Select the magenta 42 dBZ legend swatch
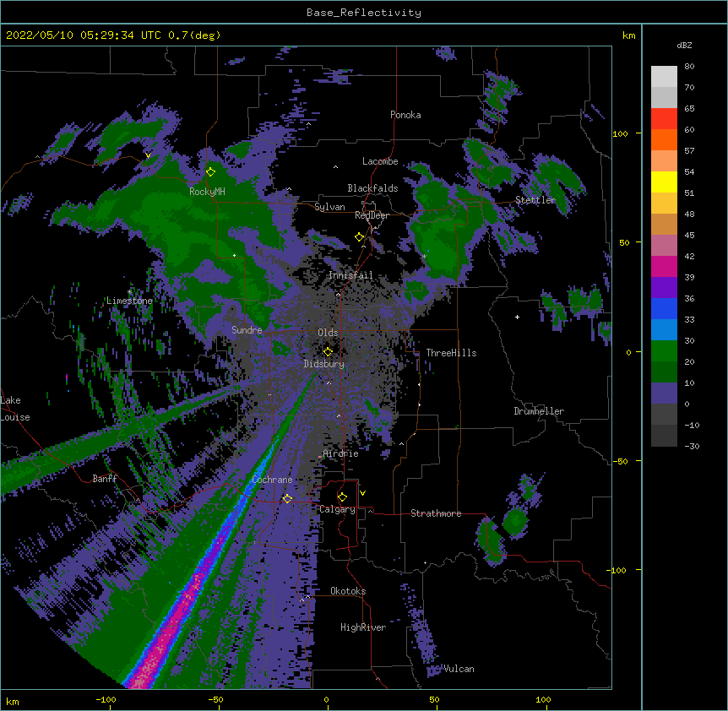 (x=664, y=266)
